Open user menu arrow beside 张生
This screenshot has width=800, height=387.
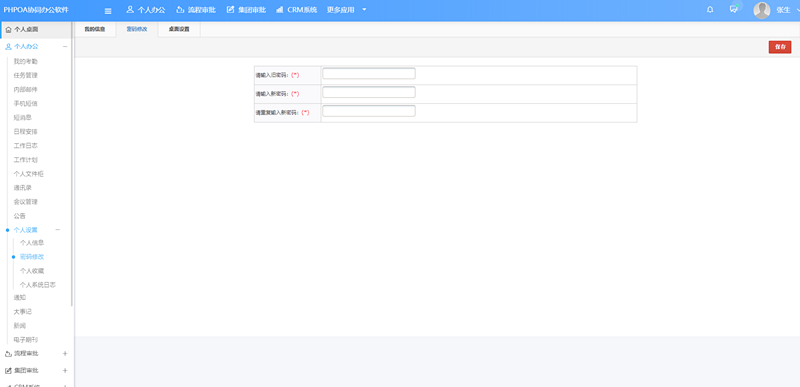coord(797,10)
